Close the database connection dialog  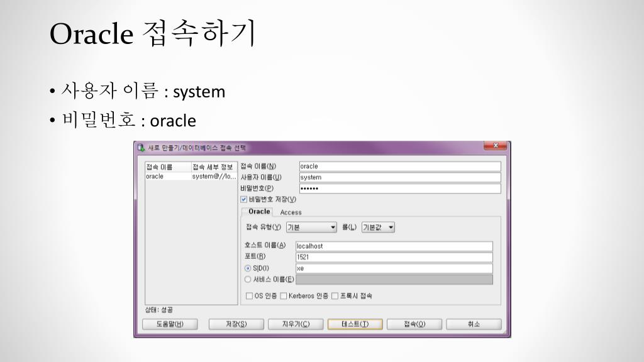(496, 146)
